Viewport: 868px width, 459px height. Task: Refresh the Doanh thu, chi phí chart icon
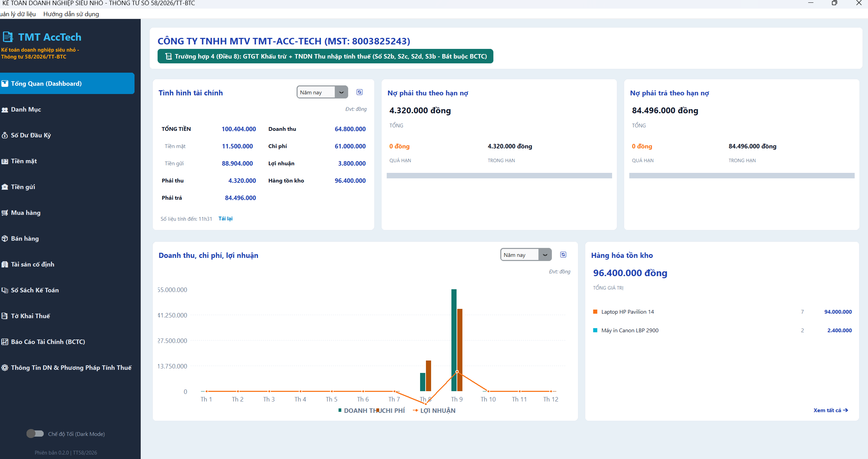click(x=563, y=254)
